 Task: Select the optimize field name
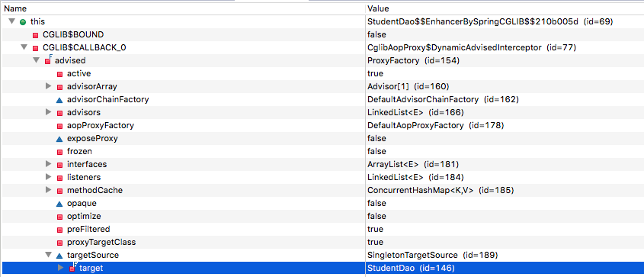(84, 216)
